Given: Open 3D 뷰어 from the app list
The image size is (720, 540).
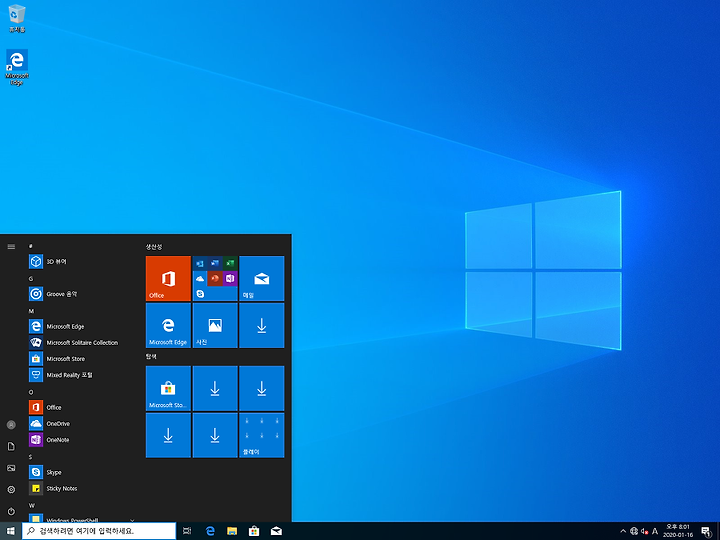Looking at the screenshot, I should tap(80, 262).
